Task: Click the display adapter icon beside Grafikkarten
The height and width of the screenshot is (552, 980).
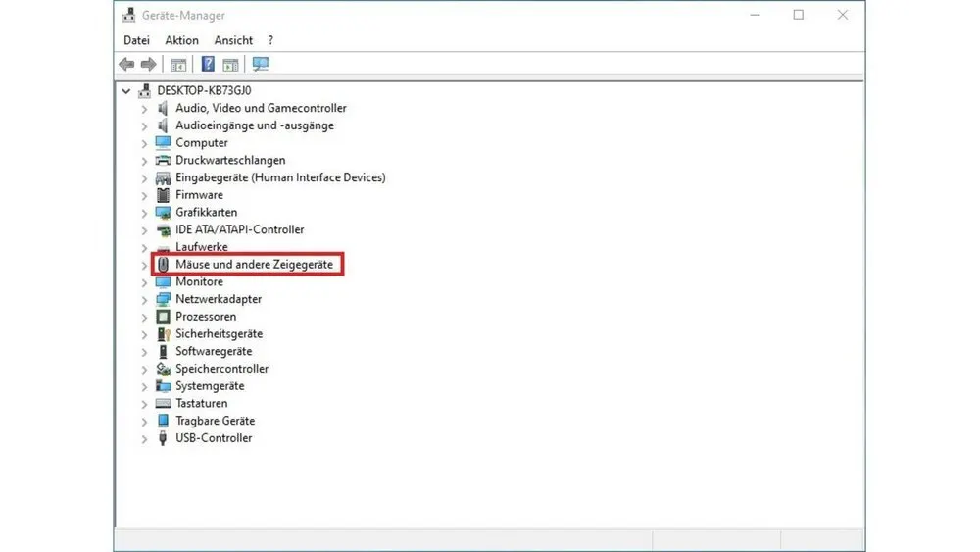Action: pyautogui.click(x=163, y=213)
